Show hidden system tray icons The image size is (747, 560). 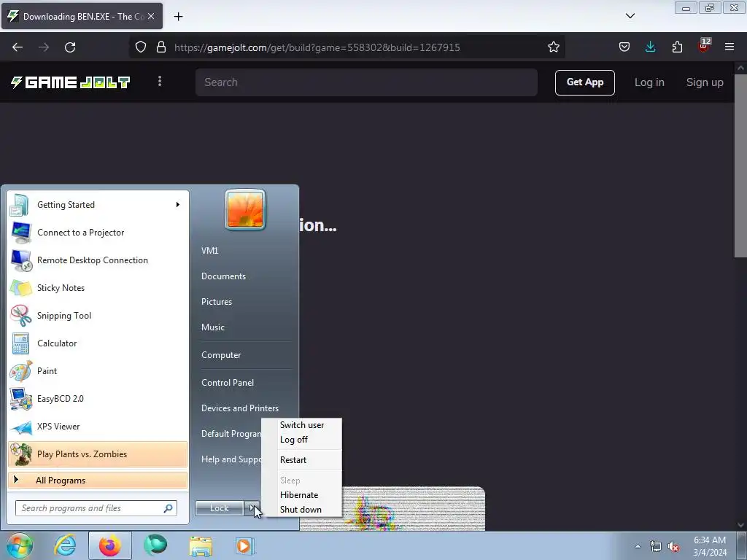638,546
